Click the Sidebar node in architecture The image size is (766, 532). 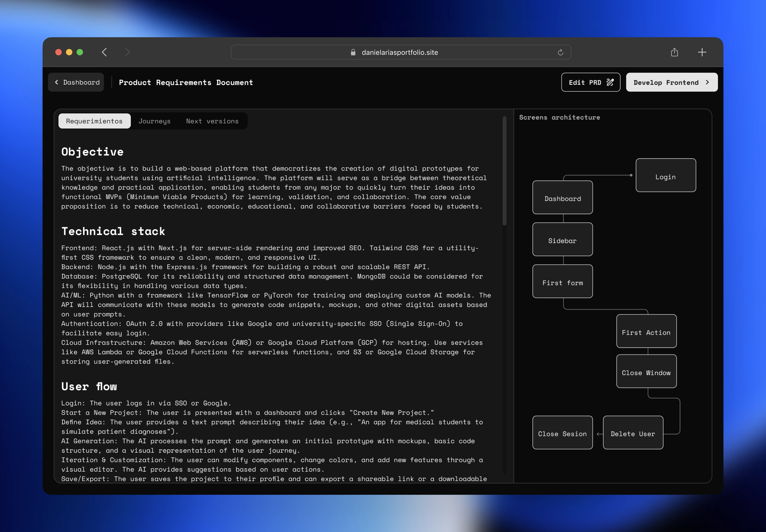coord(562,239)
